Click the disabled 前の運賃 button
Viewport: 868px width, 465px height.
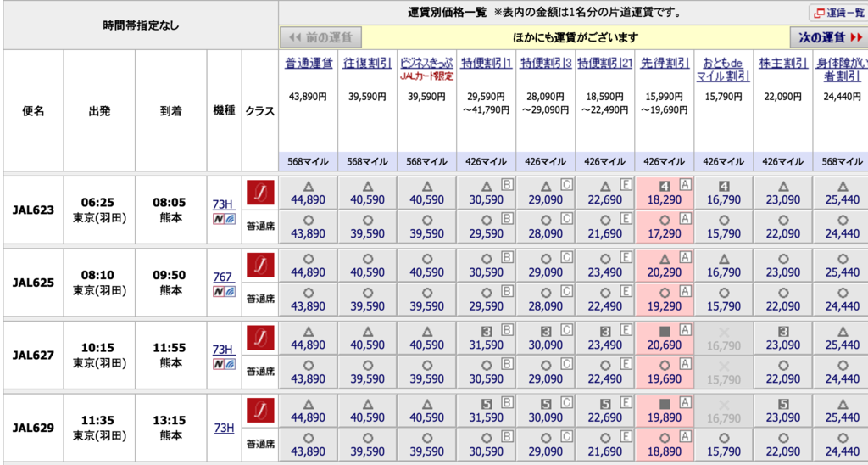click(321, 37)
